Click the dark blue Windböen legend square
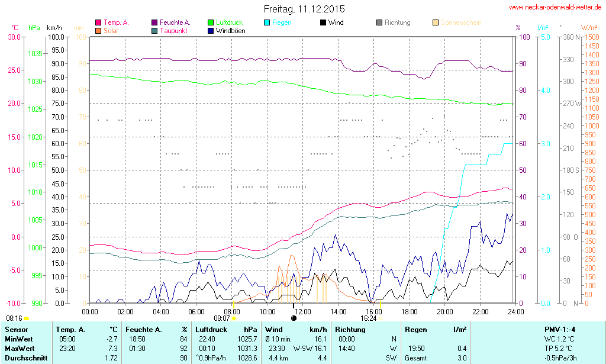Image resolution: width=606 pixels, height=364 pixels. (x=211, y=31)
